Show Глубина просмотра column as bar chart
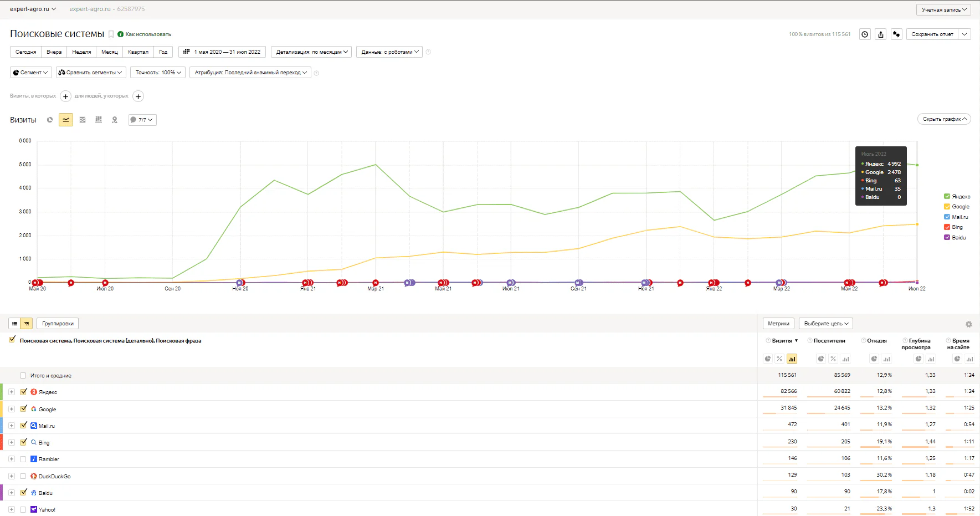 coord(931,359)
